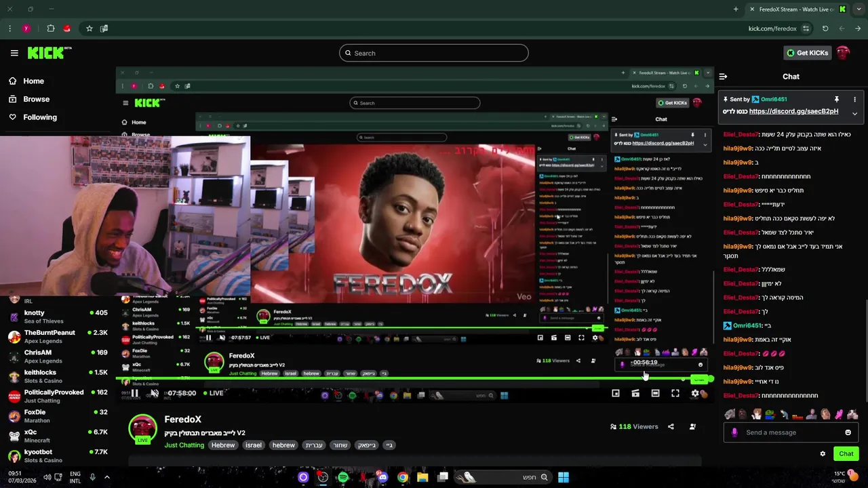
Task: Open ChrisAM channel in sidebar
Action: point(58,356)
